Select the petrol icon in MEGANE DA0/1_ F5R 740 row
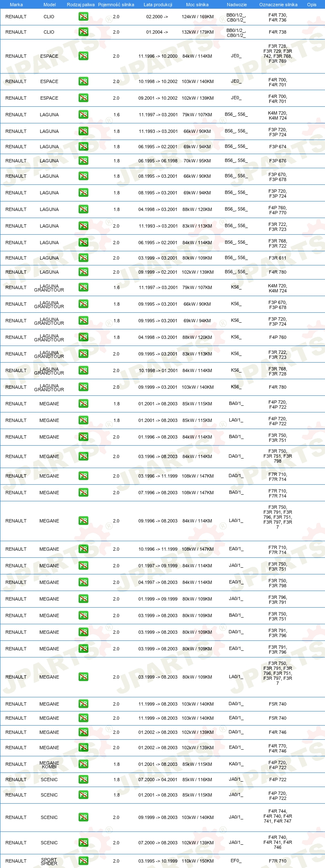The width and height of the screenshot is (325, 868). click(83, 704)
